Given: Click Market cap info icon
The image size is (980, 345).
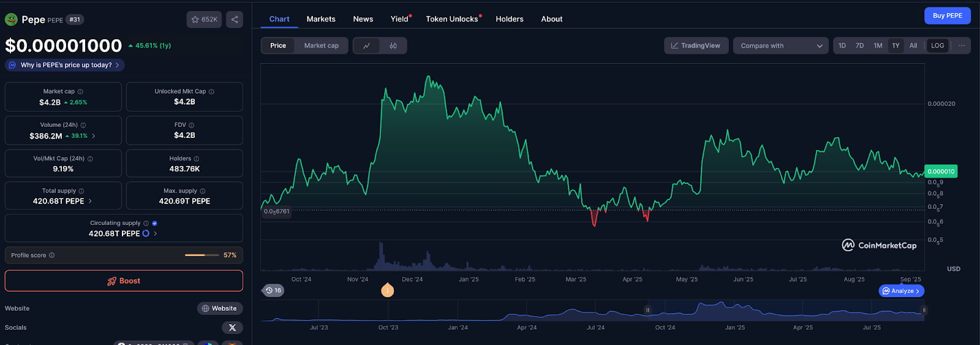Looking at the screenshot, I should click(80, 91).
